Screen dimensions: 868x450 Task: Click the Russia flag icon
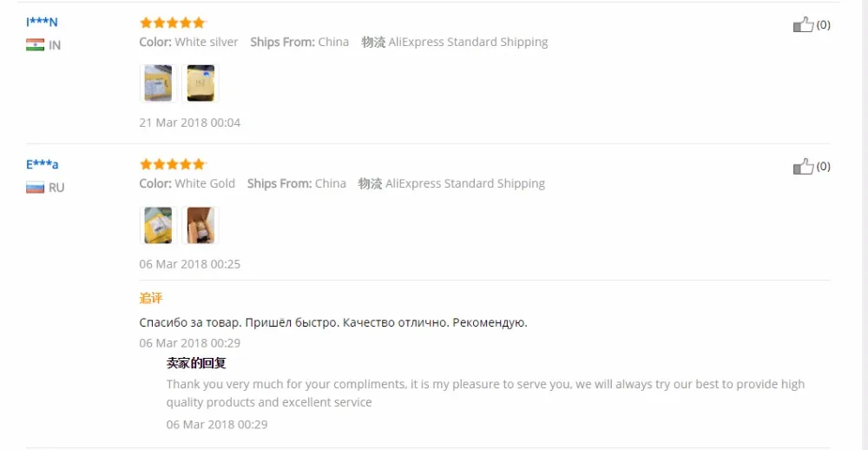point(35,188)
